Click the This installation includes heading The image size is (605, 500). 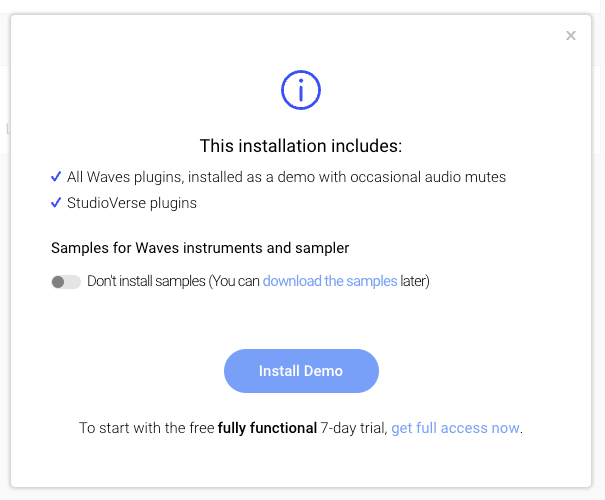(x=301, y=146)
